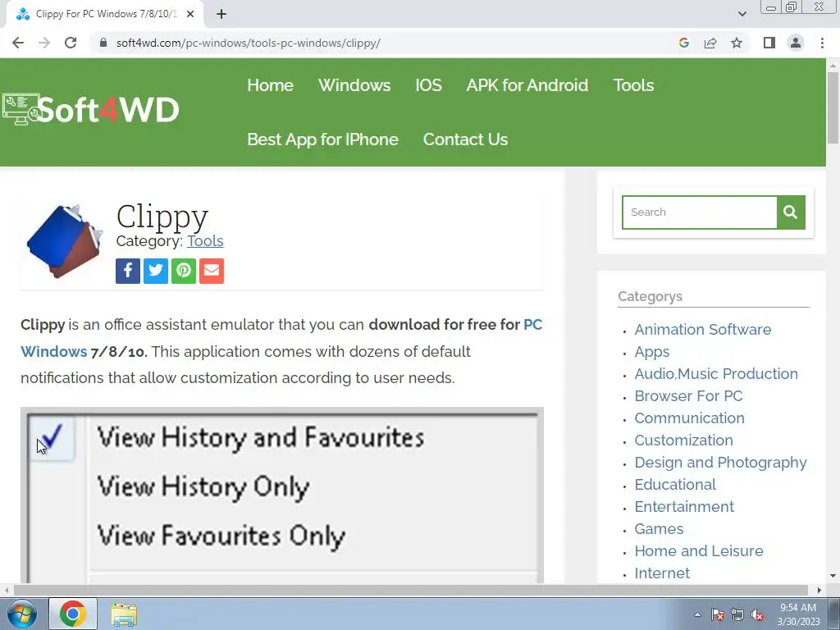Share Clippy page on Twitter
This screenshot has height=630, width=840.
(x=155, y=271)
